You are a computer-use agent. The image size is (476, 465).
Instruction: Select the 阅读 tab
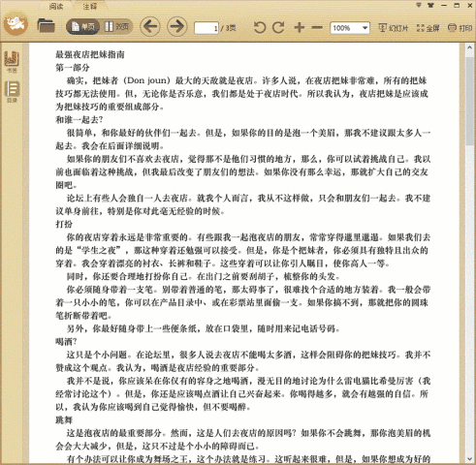pyautogui.click(x=56, y=6)
